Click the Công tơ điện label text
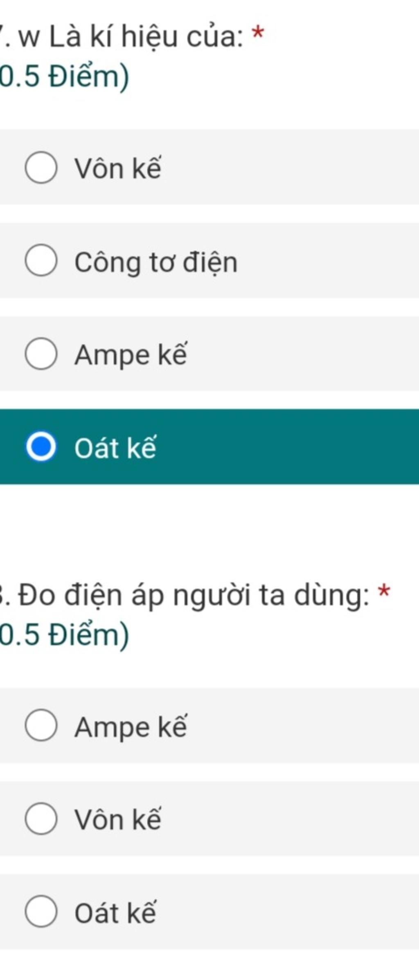Viewport: 419px width, 980px height. pyautogui.click(x=156, y=262)
